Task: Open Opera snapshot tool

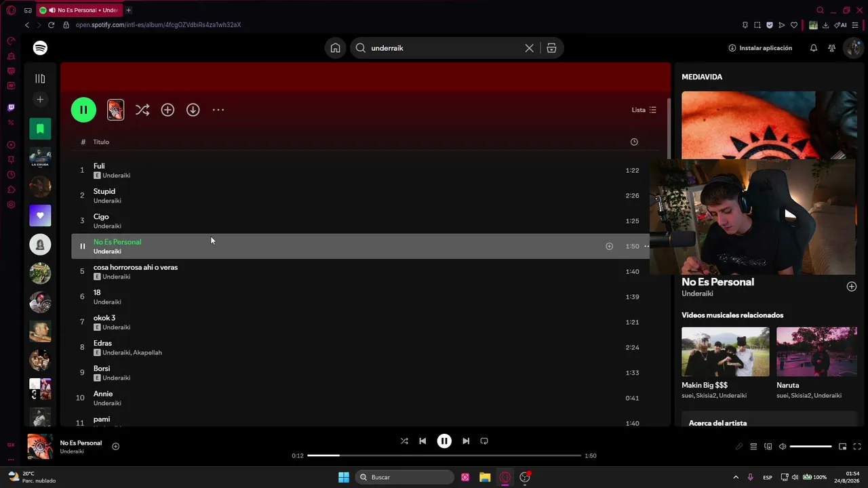Action: [x=757, y=25]
